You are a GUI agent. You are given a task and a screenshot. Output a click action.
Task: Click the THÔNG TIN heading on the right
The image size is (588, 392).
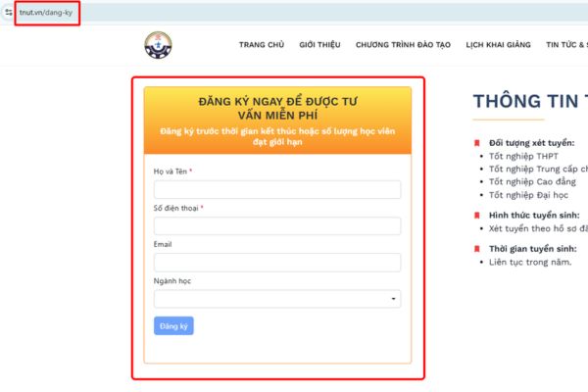click(x=529, y=102)
